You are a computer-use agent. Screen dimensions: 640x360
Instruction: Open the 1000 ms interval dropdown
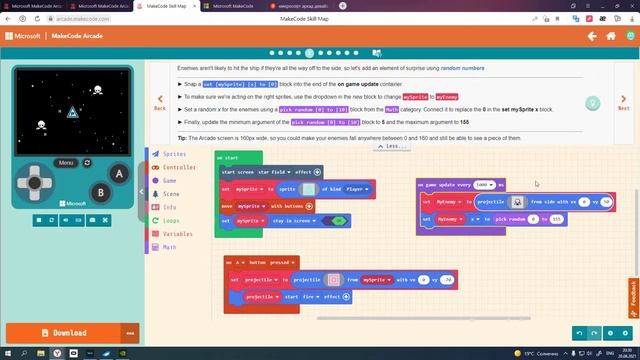pyautogui.click(x=484, y=185)
